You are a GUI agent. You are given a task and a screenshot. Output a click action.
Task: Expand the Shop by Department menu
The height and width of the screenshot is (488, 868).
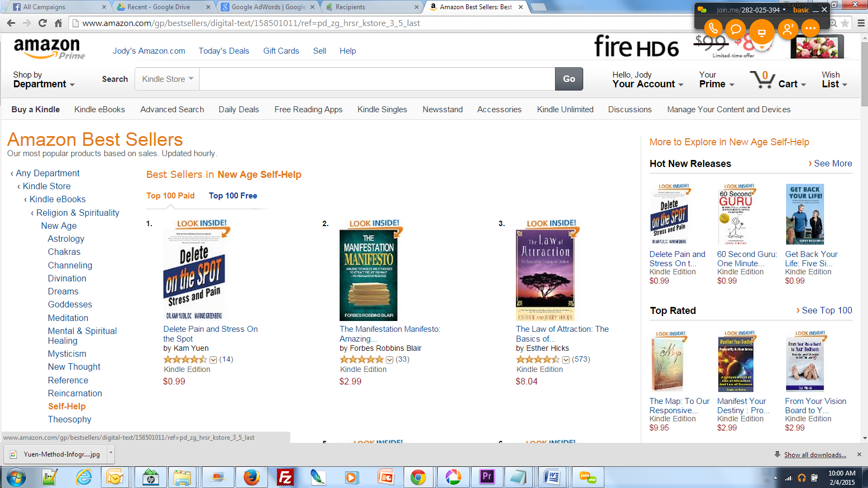click(x=44, y=79)
